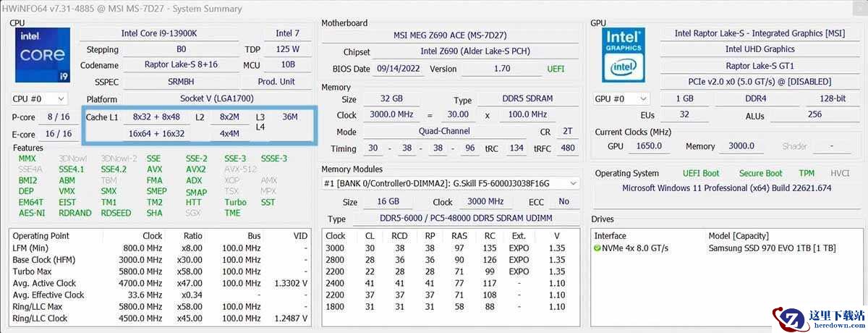Click the AVX2 feature flag
The image size is (868, 333).
coord(196,169)
